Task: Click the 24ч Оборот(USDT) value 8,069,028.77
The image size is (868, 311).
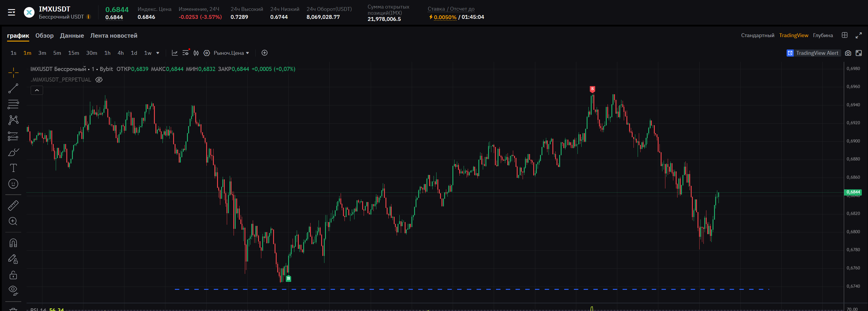Action: 323,17
